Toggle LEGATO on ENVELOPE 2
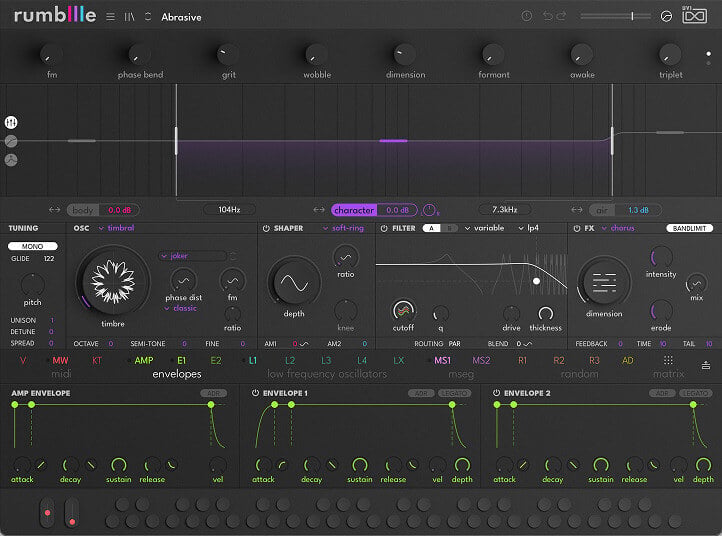This screenshot has height=536, width=722. [696, 393]
